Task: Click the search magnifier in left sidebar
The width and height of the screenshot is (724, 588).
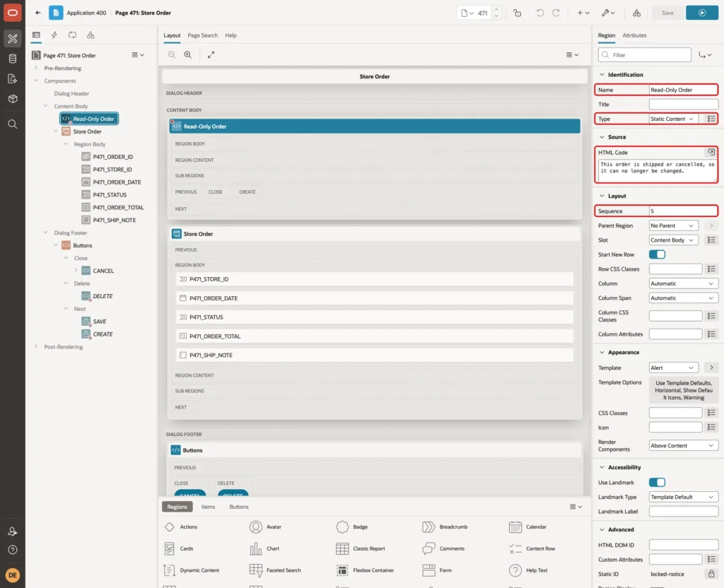Action: pos(13,124)
